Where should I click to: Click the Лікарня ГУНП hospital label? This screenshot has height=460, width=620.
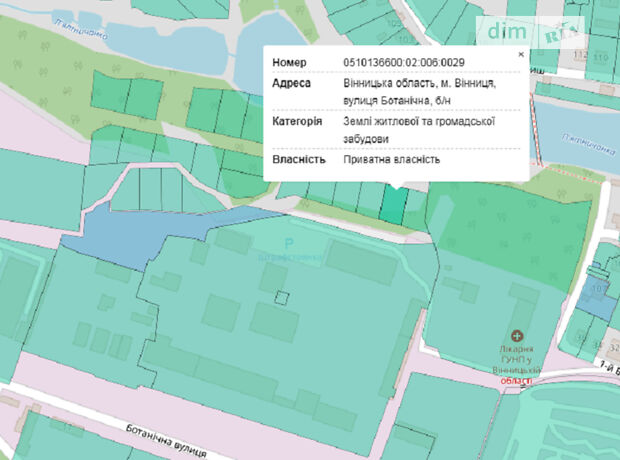(x=516, y=361)
